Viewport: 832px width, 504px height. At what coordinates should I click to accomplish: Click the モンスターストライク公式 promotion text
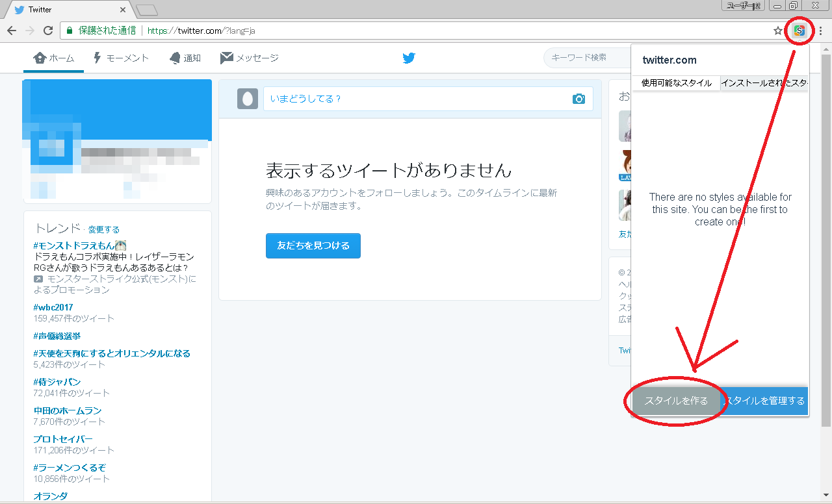(114, 284)
